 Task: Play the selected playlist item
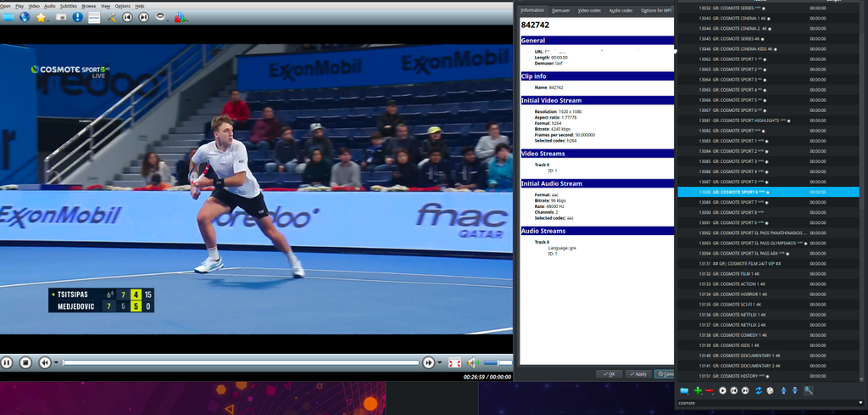point(722,390)
